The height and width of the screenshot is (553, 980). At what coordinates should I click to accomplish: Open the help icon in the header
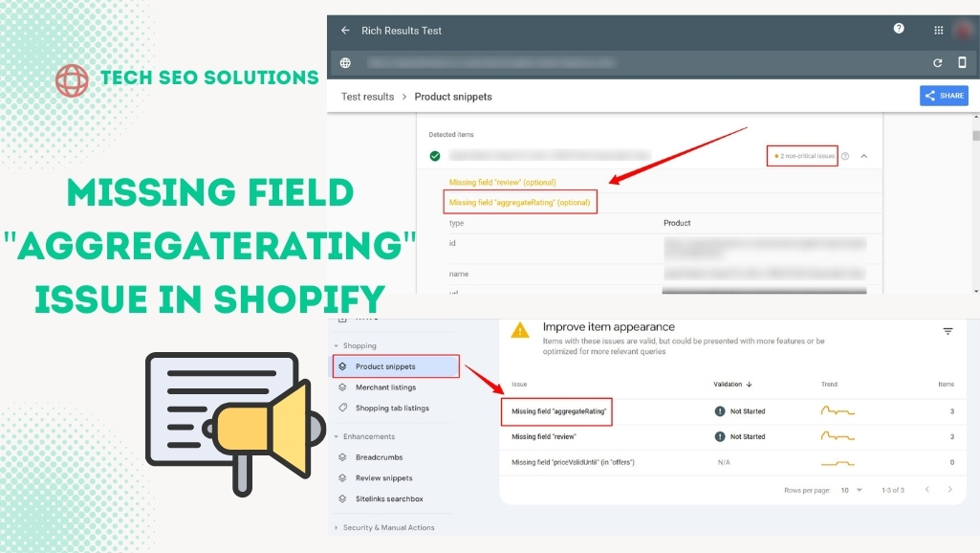coord(899,28)
